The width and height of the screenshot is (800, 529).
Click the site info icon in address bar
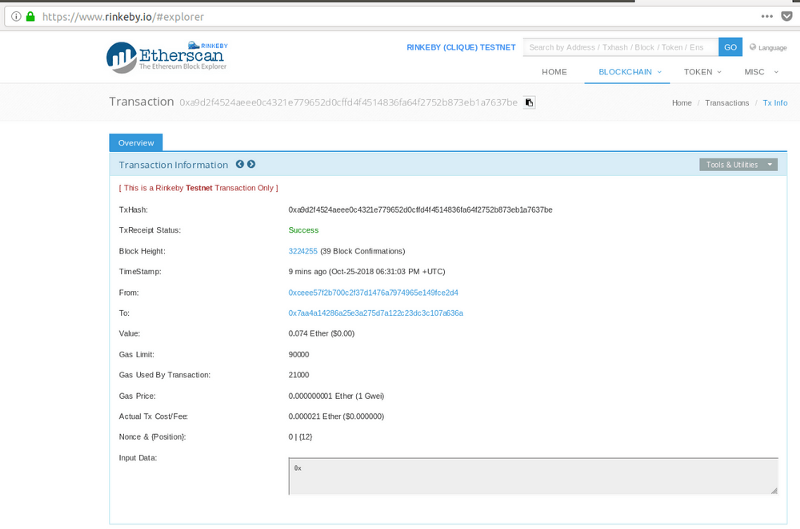click(x=16, y=16)
